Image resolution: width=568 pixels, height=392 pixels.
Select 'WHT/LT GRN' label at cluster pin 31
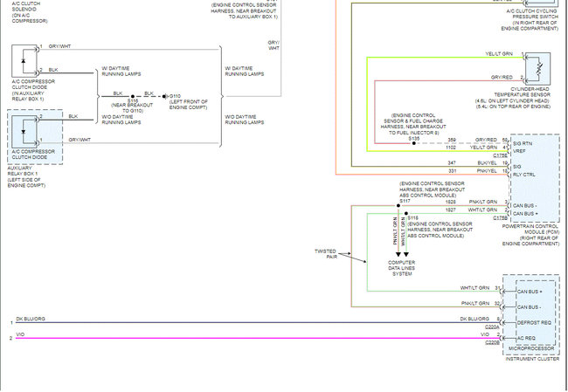(x=474, y=288)
